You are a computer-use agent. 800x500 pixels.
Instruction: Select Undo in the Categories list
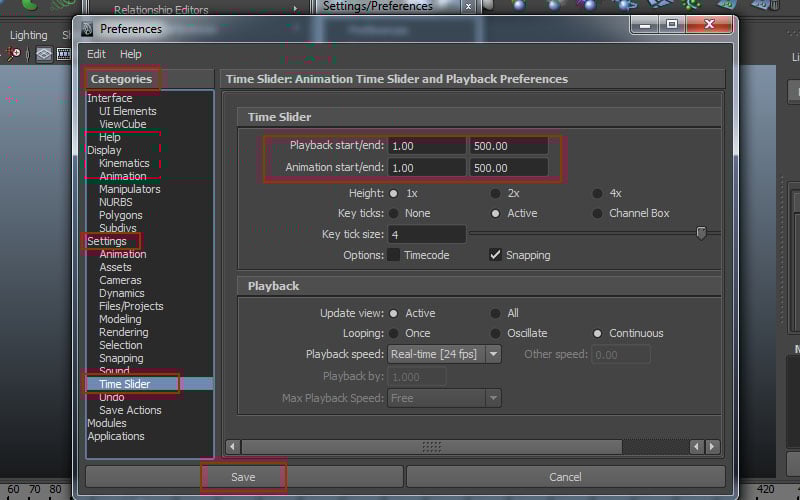point(112,397)
